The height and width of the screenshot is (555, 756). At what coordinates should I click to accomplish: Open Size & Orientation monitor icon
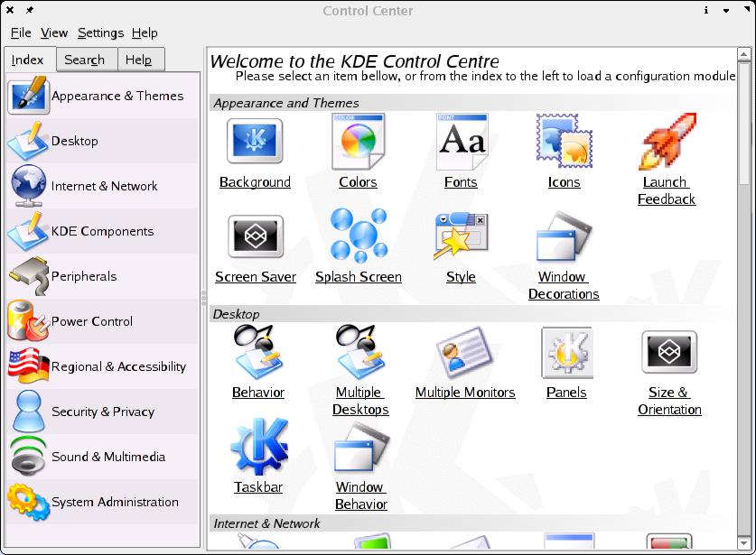(669, 352)
